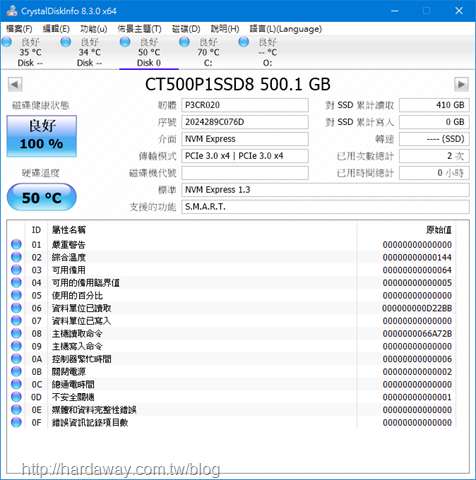Click status orb of 35 °C disk
Image resolution: width=476 pixels, height=480 pixels.
(x=6, y=42)
